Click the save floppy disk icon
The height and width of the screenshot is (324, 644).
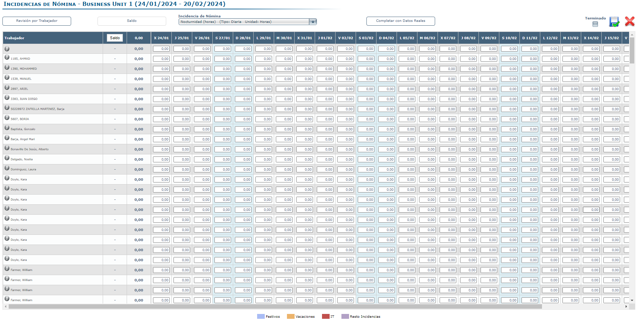[x=614, y=22]
